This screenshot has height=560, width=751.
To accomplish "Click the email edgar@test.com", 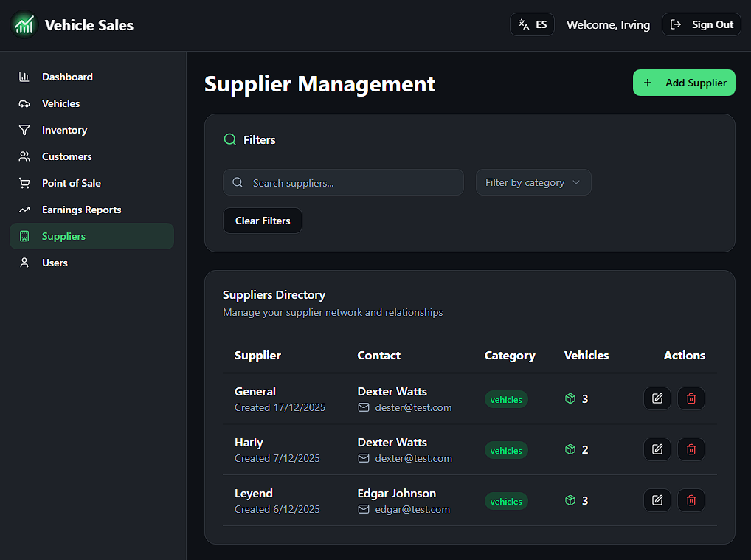I will [412, 509].
